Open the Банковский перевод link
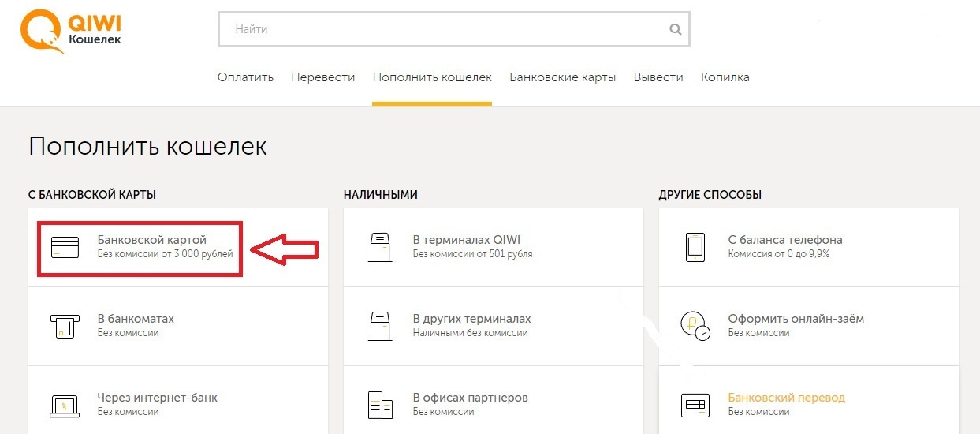 [x=786, y=398]
